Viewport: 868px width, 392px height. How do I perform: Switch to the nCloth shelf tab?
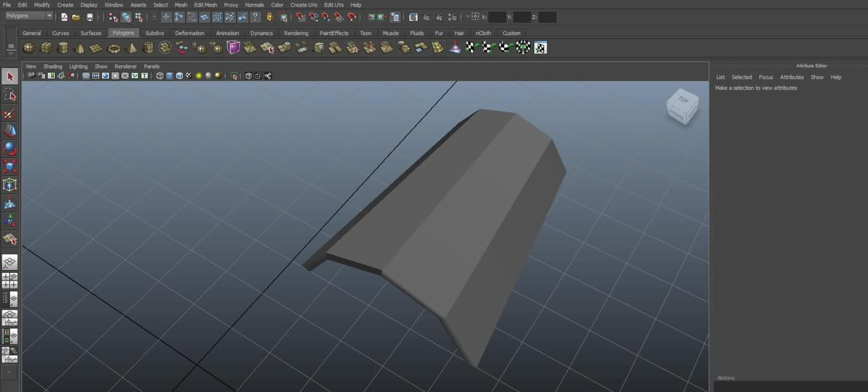point(483,33)
